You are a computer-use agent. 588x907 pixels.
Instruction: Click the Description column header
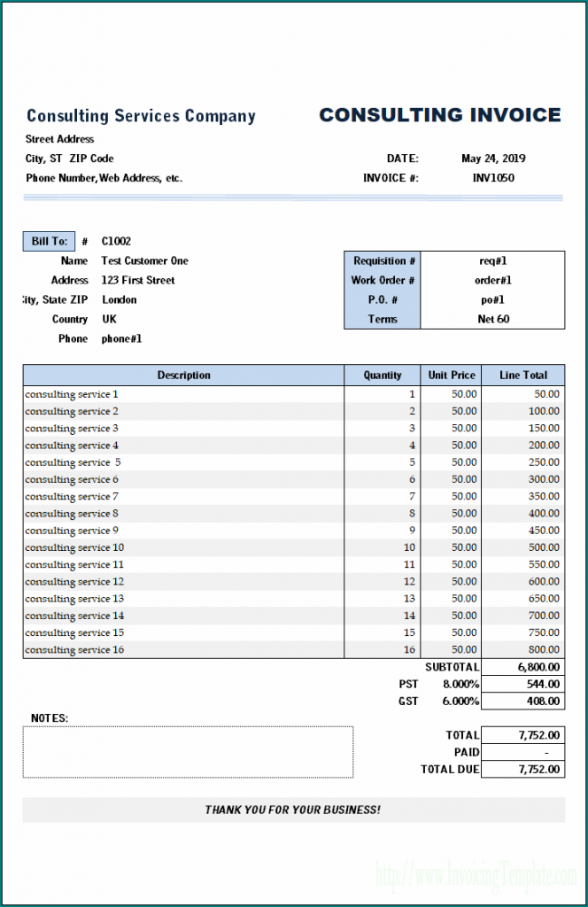[x=183, y=376]
